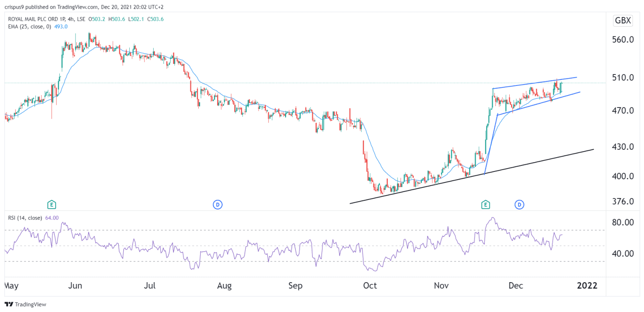Click the EMA value 493.0 in legend
Viewport: 644px width, 312px height.
click(61, 26)
